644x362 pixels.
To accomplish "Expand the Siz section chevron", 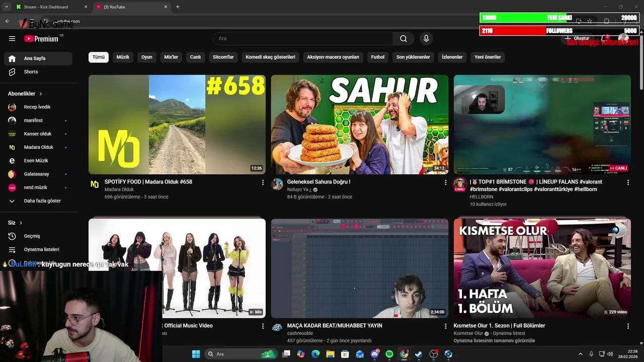I will tap(21, 223).
